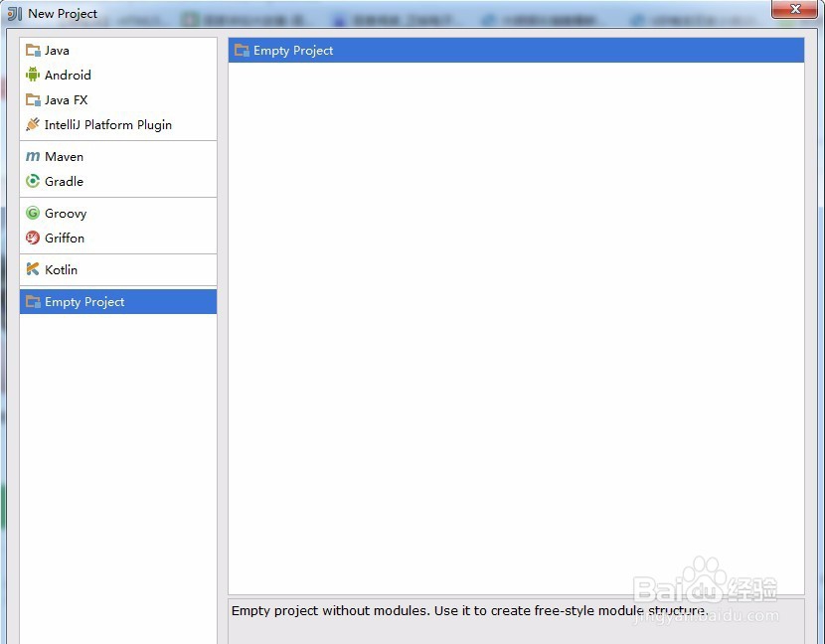Click the Griffon red icon
This screenshot has height=644, width=825.
[33, 238]
